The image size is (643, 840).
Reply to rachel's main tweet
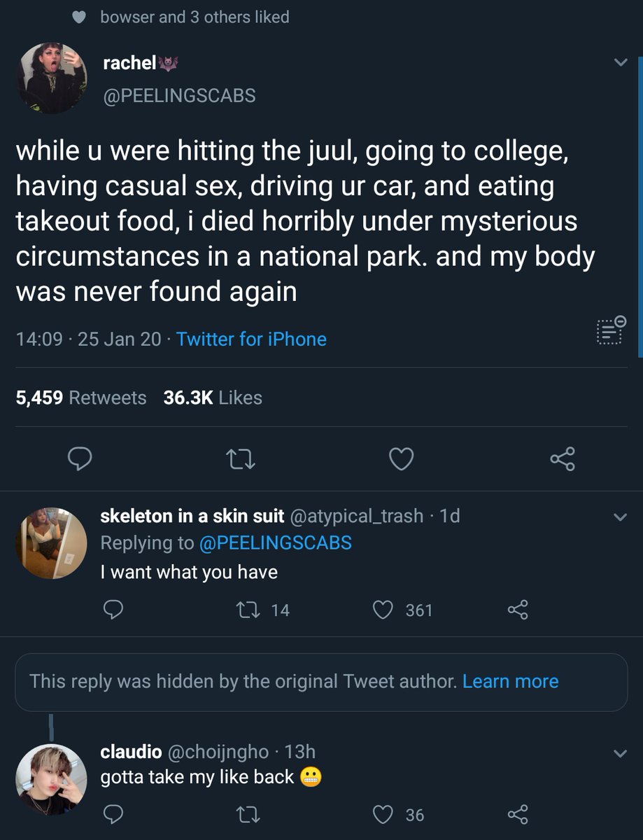pos(80,459)
